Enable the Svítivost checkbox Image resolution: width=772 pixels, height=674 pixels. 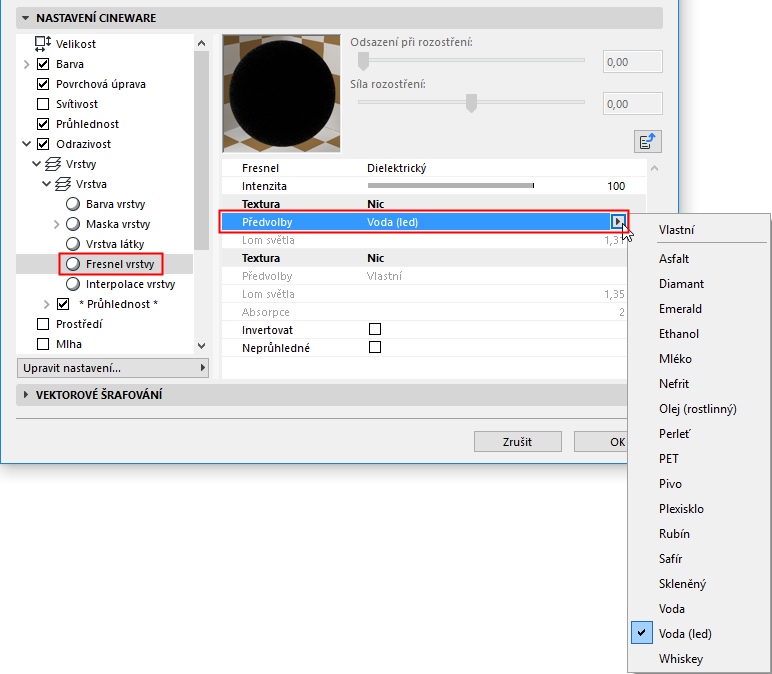tap(43, 104)
